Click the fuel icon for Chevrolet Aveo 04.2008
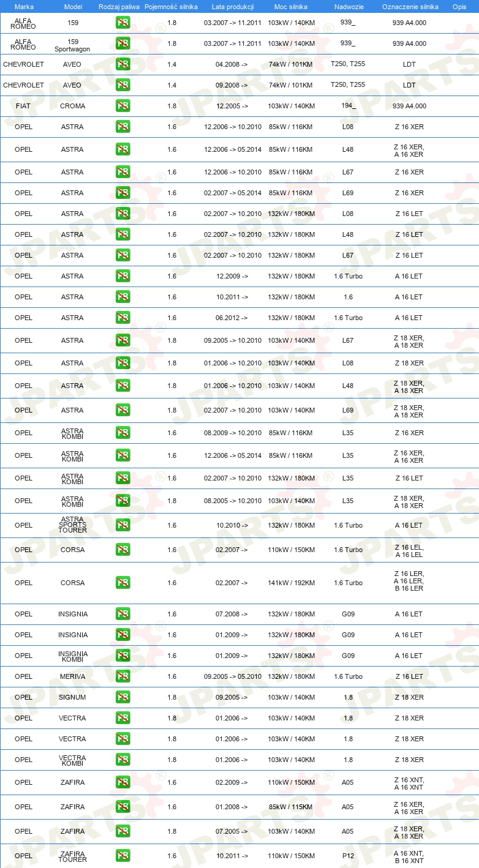The width and height of the screenshot is (479, 868). [x=123, y=64]
